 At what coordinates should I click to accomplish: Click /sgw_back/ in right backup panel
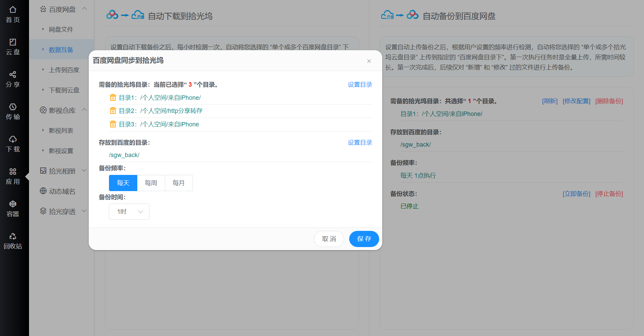coord(416,145)
